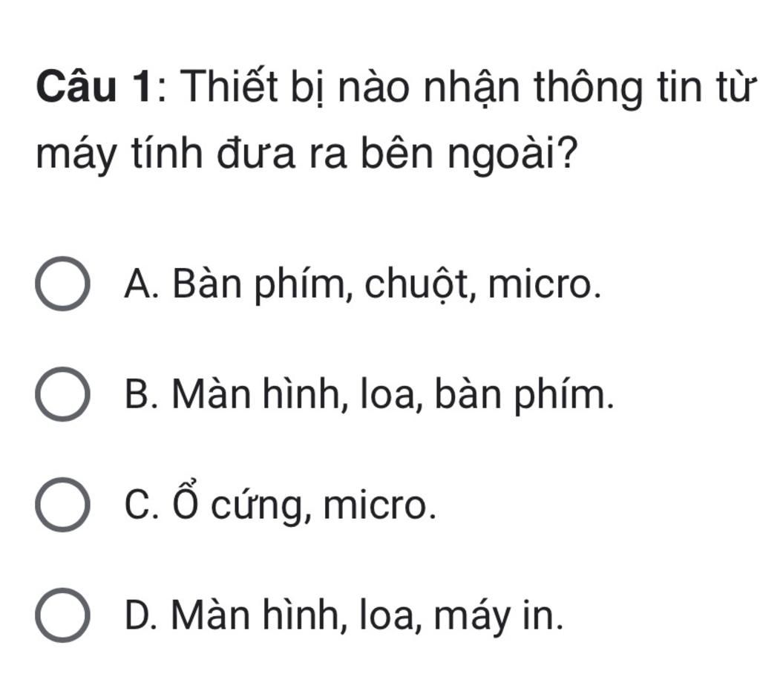Pick the radio circle for option D

pos(62,615)
